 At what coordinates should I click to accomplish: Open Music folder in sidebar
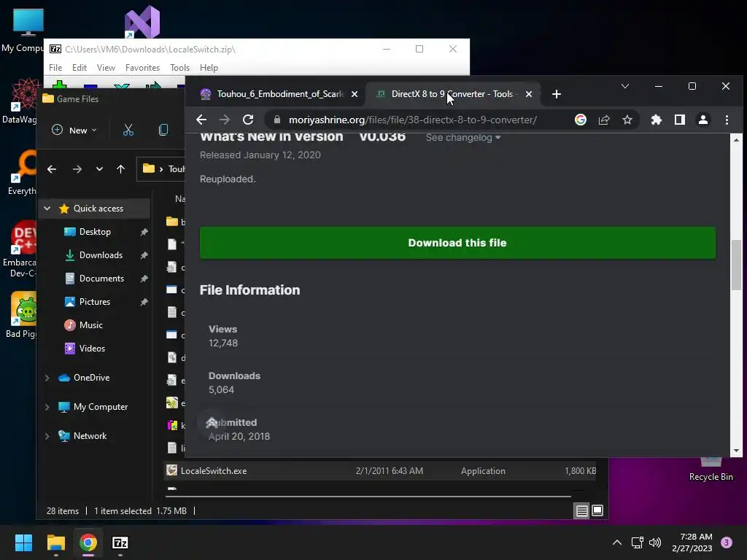(x=90, y=325)
